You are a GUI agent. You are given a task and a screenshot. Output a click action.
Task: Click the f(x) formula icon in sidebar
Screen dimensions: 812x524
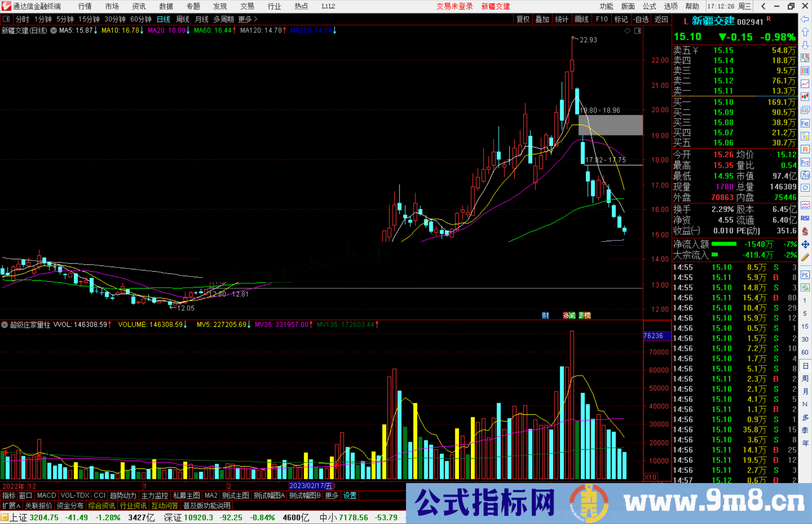tap(805, 175)
